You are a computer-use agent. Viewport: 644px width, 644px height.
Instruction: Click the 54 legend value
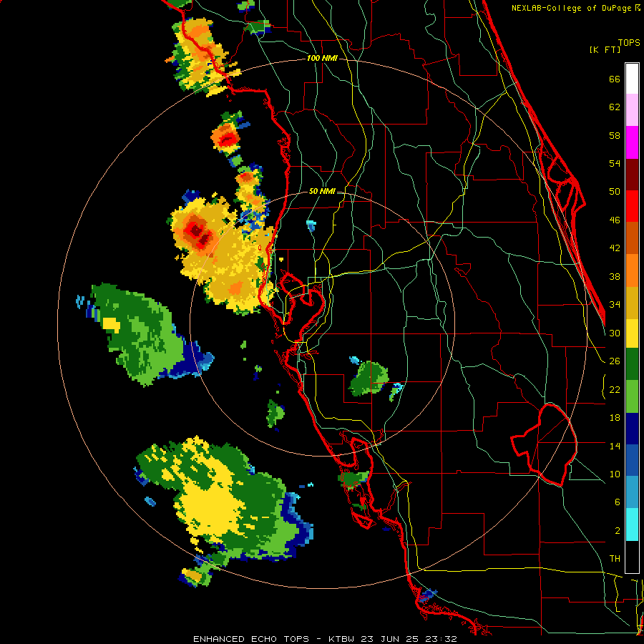pyautogui.click(x=615, y=163)
